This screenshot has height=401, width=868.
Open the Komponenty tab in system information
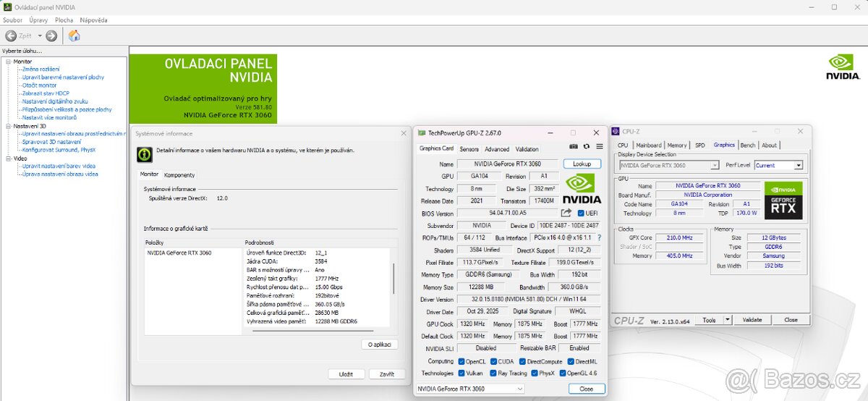pos(179,175)
